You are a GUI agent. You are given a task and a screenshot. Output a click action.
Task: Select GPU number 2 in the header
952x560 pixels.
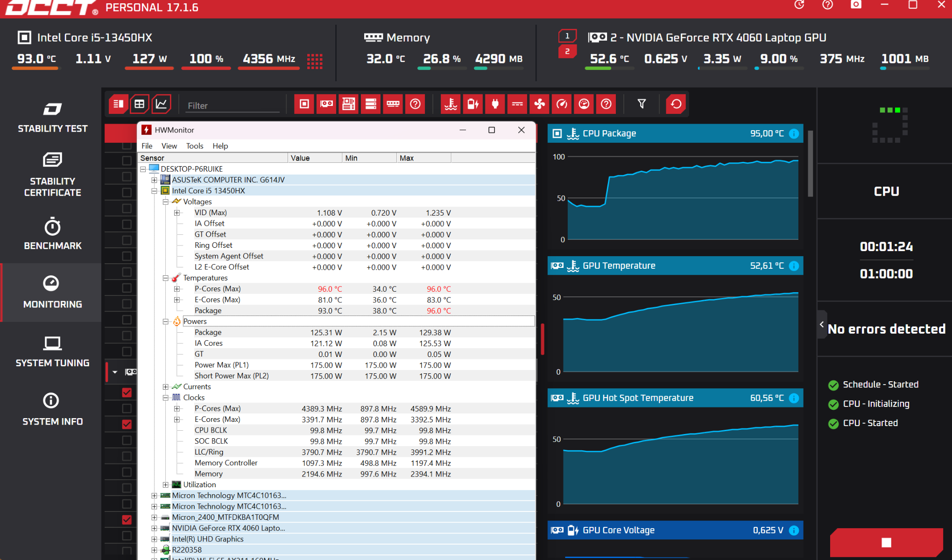(567, 51)
